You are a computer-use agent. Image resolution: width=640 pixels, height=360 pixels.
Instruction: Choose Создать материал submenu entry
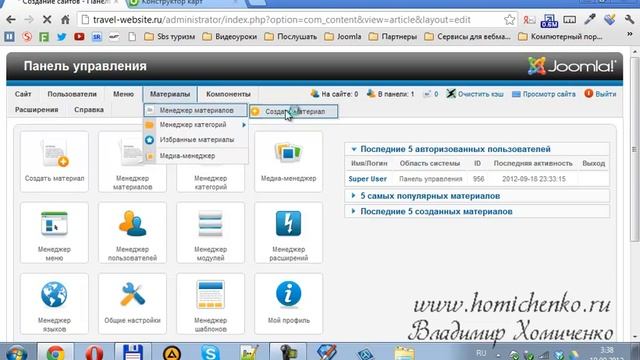click(x=294, y=111)
